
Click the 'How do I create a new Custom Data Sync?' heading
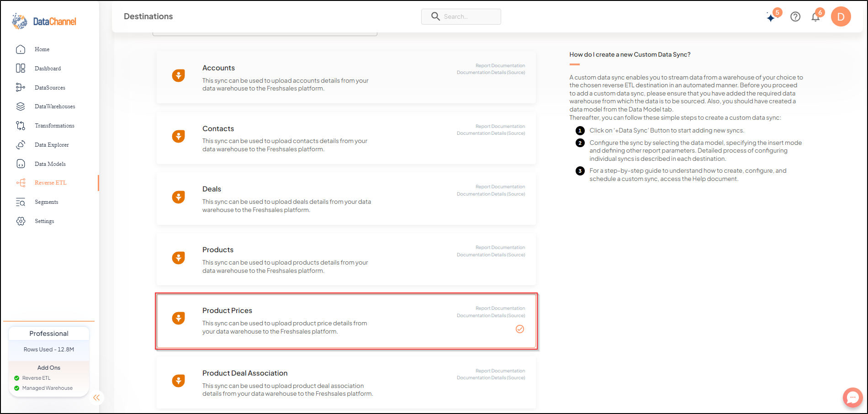click(x=630, y=55)
